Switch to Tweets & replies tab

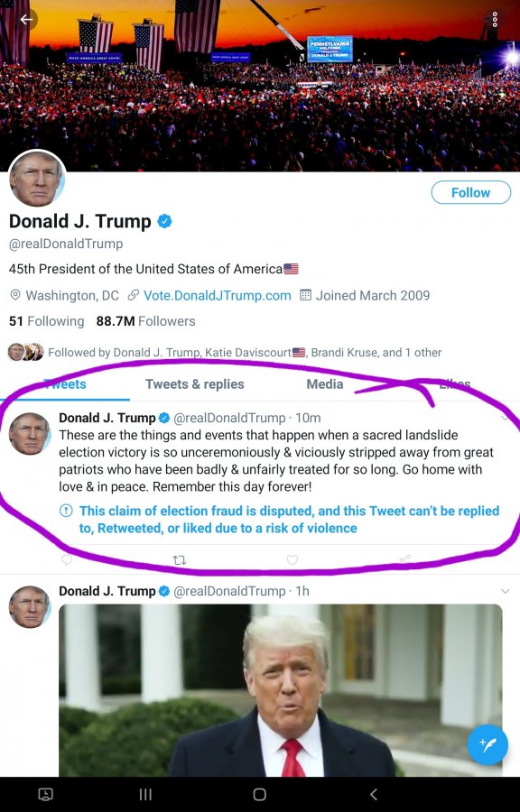(x=194, y=383)
